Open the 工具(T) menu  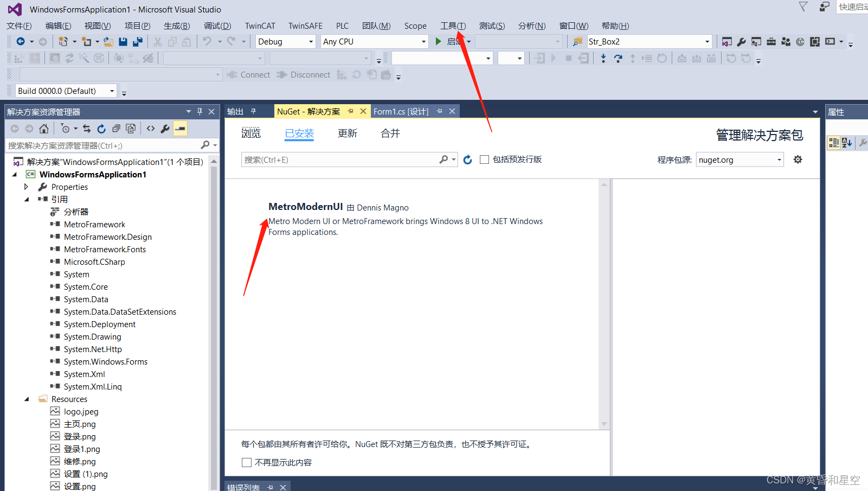coord(453,25)
